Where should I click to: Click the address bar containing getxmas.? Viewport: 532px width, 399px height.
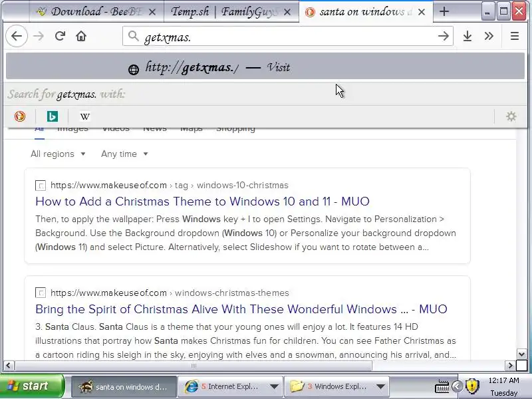pyautogui.click(x=288, y=37)
